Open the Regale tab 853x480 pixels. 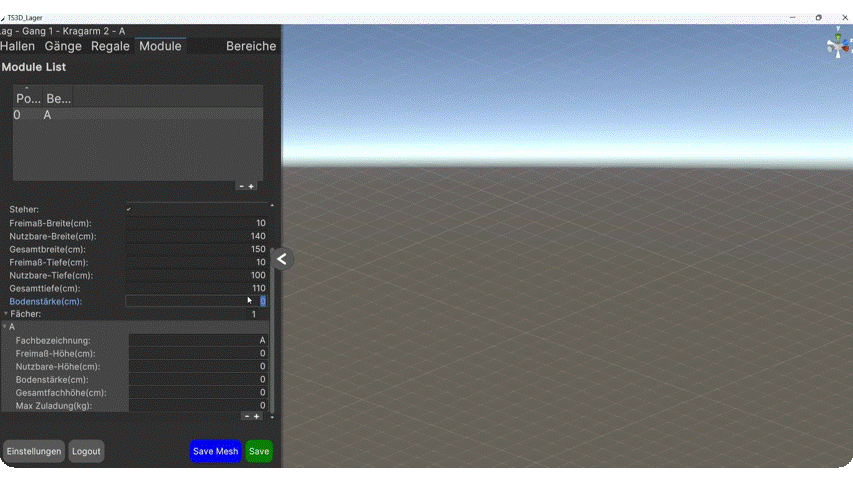tap(110, 46)
